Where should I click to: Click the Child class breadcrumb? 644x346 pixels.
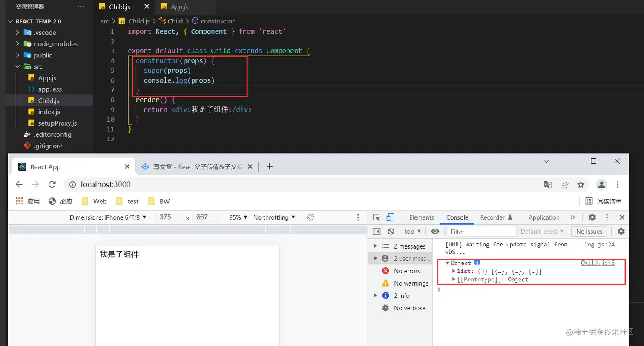[175, 21]
